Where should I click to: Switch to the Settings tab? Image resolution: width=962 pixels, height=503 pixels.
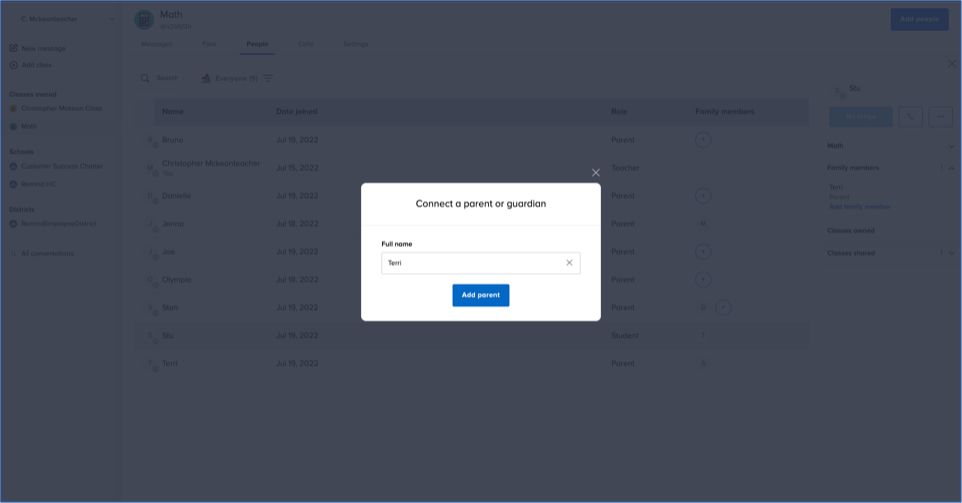click(x=356, y=44)
